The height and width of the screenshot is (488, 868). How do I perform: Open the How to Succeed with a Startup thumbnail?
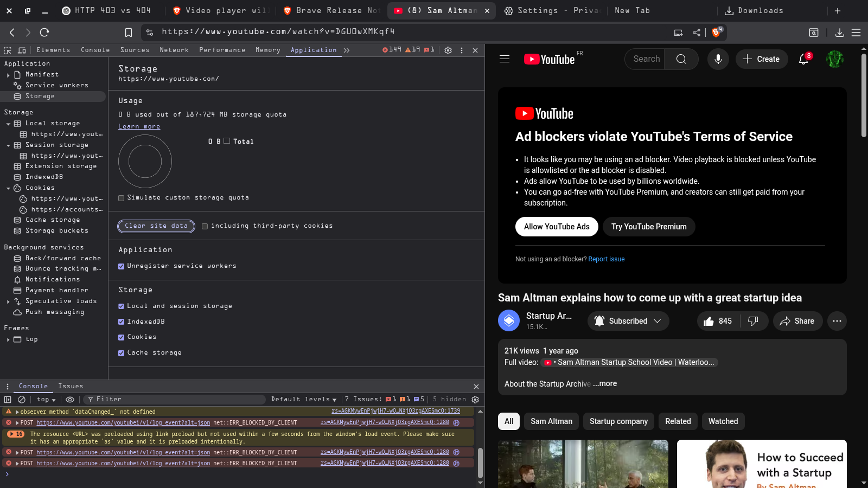point(762,464)
